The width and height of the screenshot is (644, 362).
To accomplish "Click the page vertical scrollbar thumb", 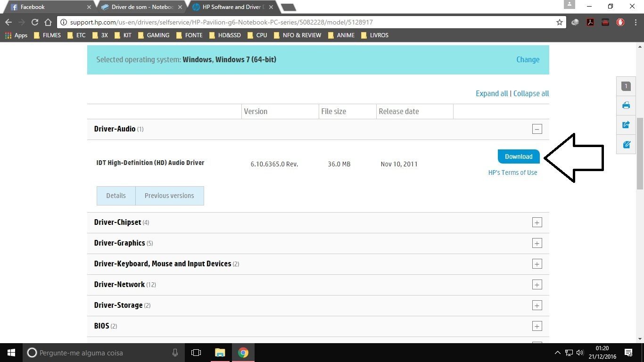I will tap(640, 153).
